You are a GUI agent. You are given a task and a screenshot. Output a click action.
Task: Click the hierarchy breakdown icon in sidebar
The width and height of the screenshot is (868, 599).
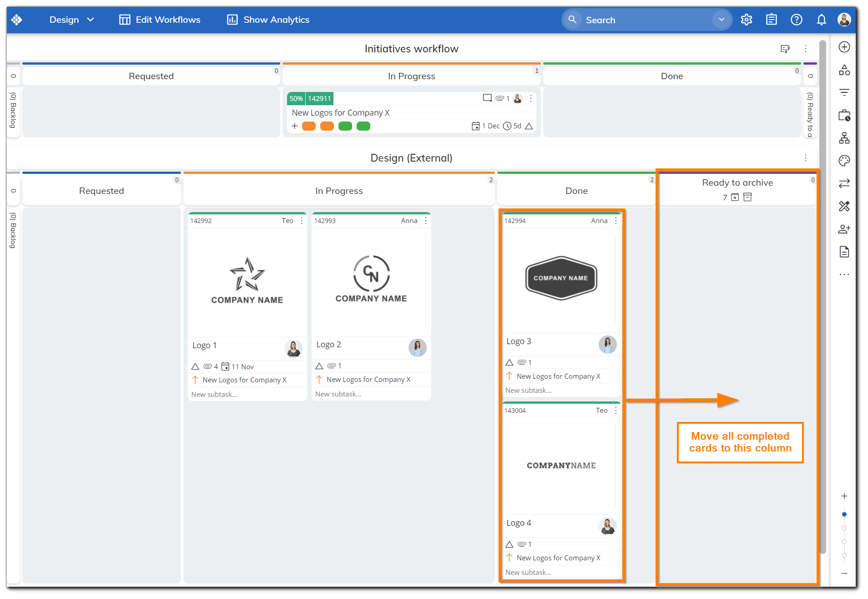click(844, 138)
